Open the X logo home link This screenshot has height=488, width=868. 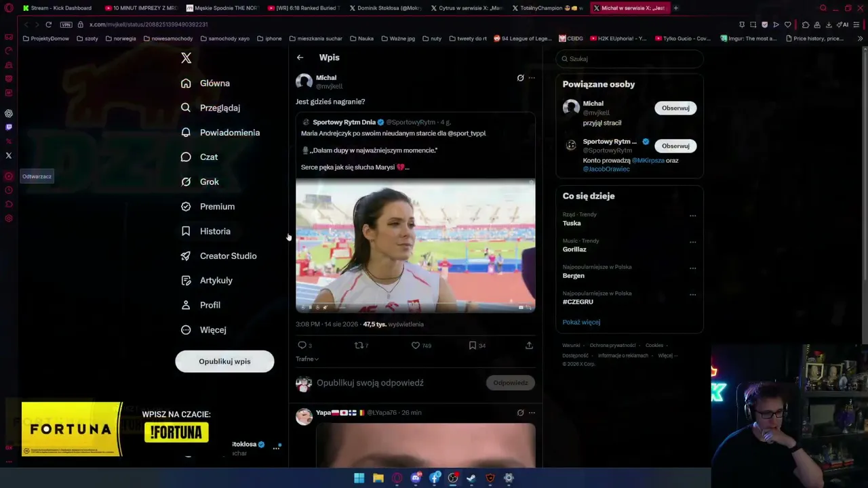[186, 58]
